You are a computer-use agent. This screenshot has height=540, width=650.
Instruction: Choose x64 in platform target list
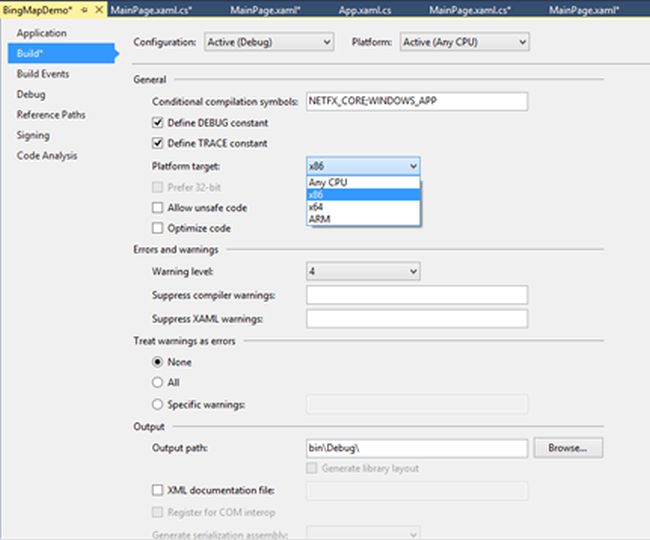[x=363, y=207]
